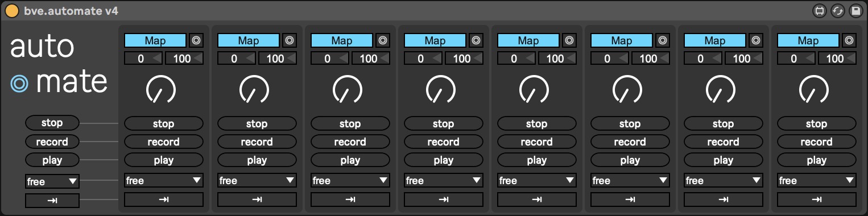Open the global "free" sync dropdown
The image size is (868, 216).
pos(52,181)
